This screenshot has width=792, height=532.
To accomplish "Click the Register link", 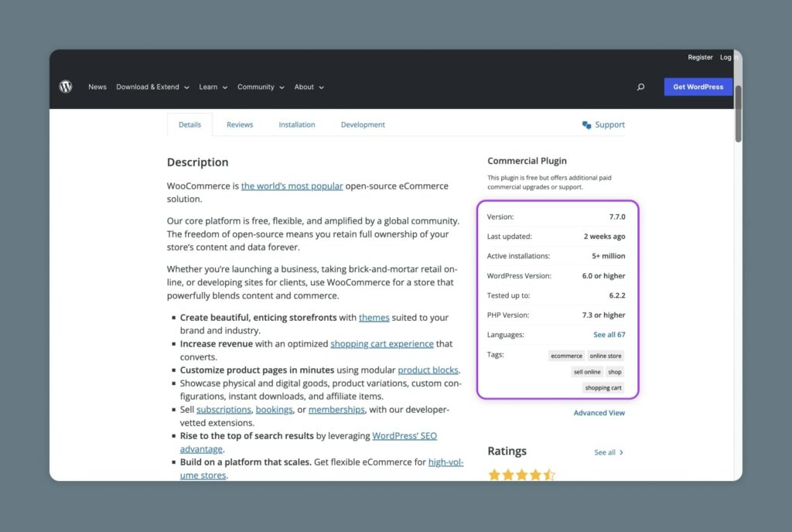I will point(701,56).
